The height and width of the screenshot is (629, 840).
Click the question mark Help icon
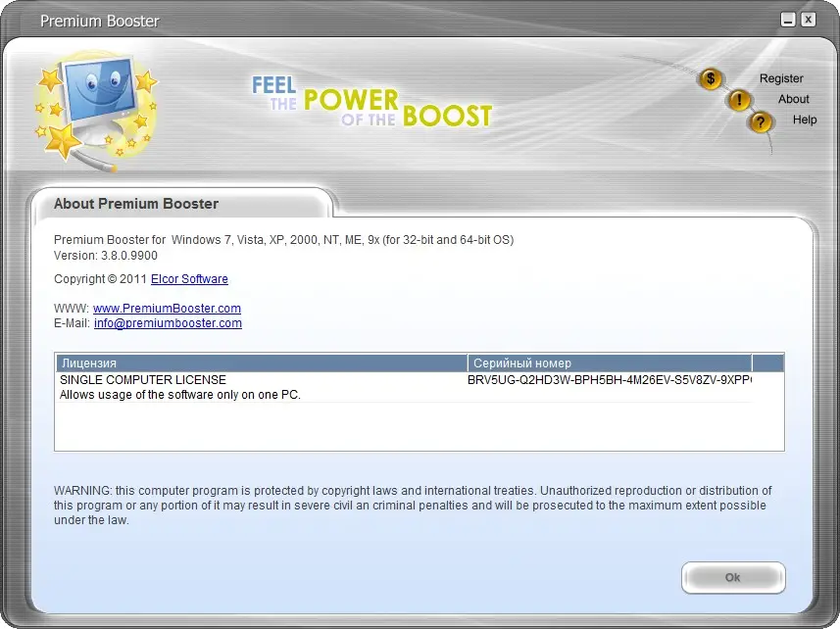pyautogui.click(x=760, y=122)
